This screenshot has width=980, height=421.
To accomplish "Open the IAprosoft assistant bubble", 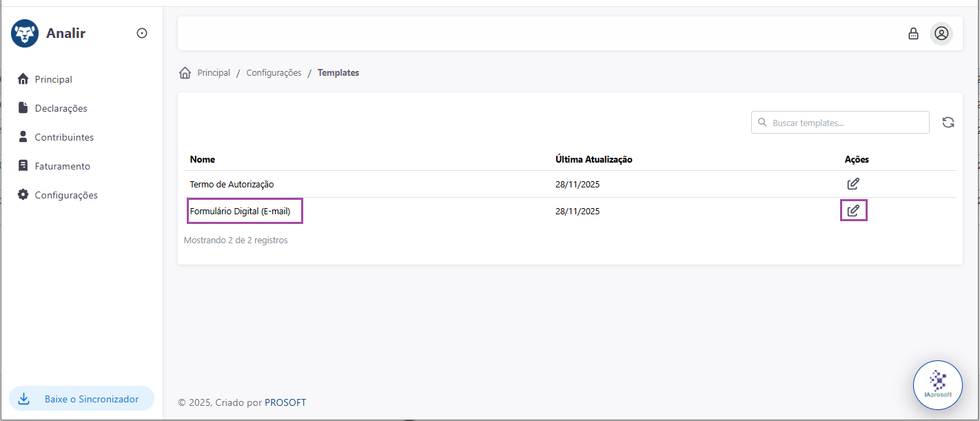I will 938,385.
